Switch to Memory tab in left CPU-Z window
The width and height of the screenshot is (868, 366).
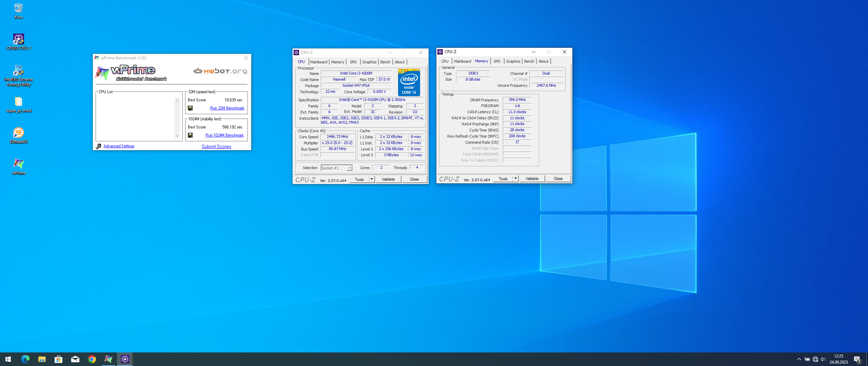(x=338, y=62)
